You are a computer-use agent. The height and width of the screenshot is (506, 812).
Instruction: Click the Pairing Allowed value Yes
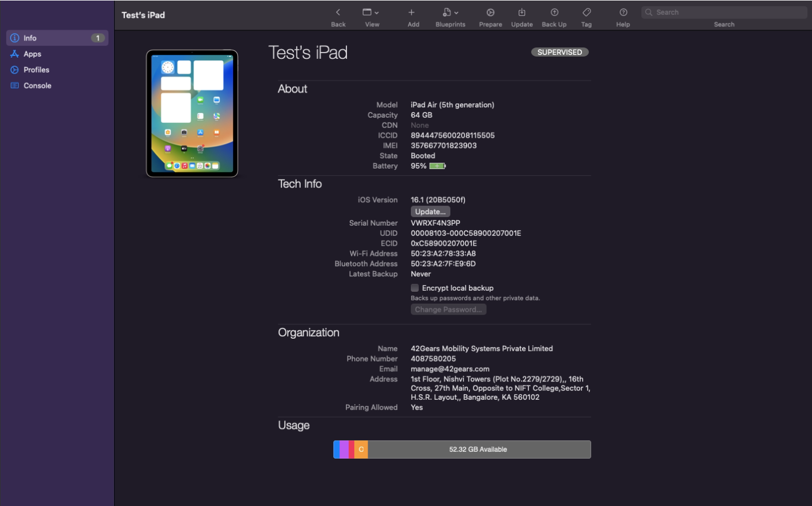coord(417,408)
